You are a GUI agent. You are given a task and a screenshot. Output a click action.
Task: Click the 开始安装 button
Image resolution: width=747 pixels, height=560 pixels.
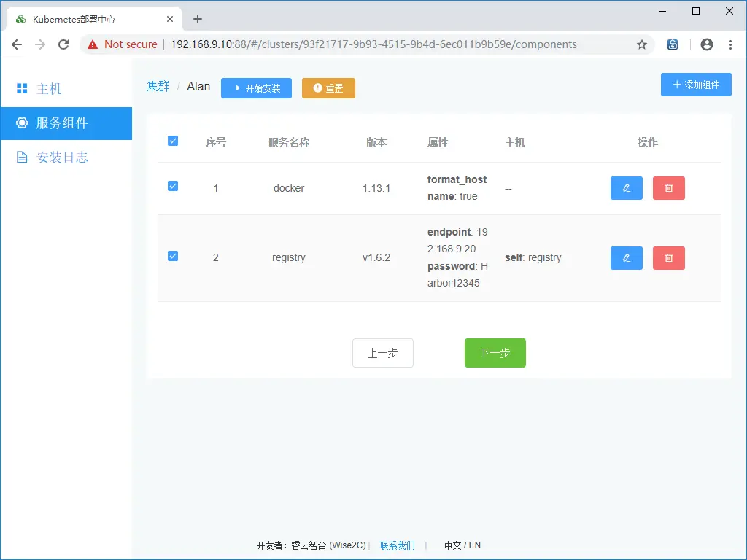coord(256,88)
